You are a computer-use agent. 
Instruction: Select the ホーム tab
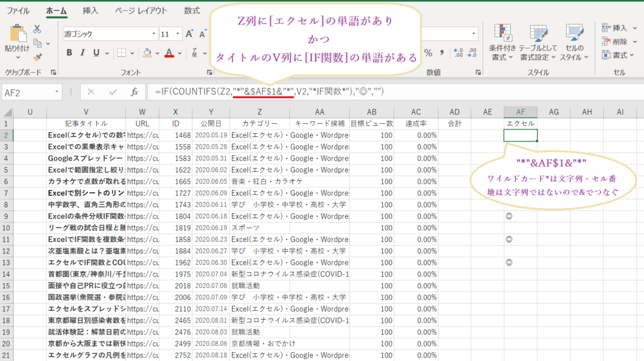(x=56, y=11)
